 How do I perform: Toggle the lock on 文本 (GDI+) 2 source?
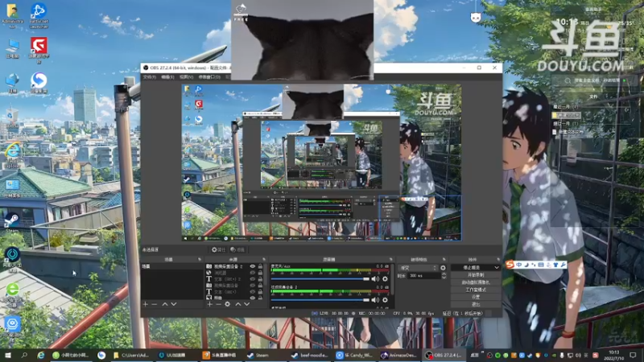point(260,279)
